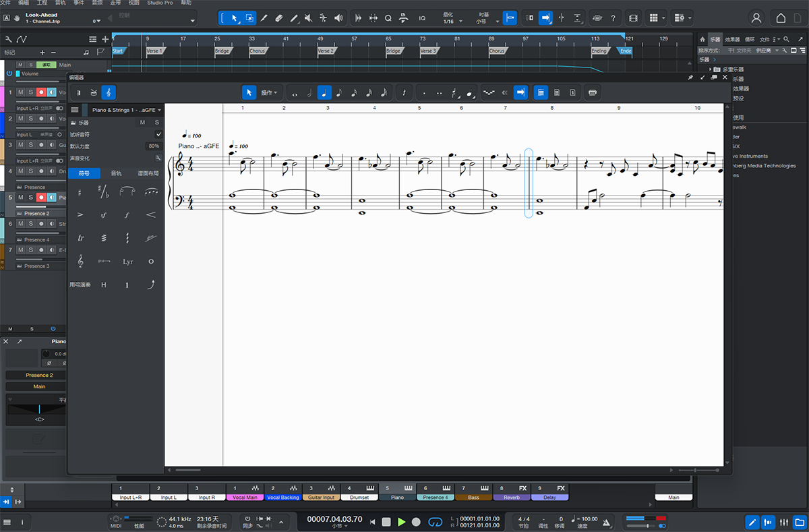
Task: Add crescendo hairpin symbol
Action: point(150,215)
